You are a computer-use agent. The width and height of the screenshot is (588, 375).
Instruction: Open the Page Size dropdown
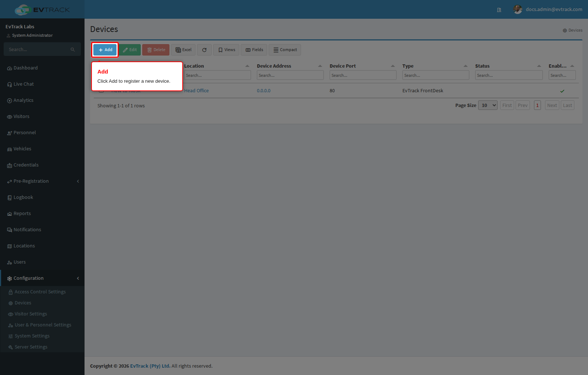[488, 106]
